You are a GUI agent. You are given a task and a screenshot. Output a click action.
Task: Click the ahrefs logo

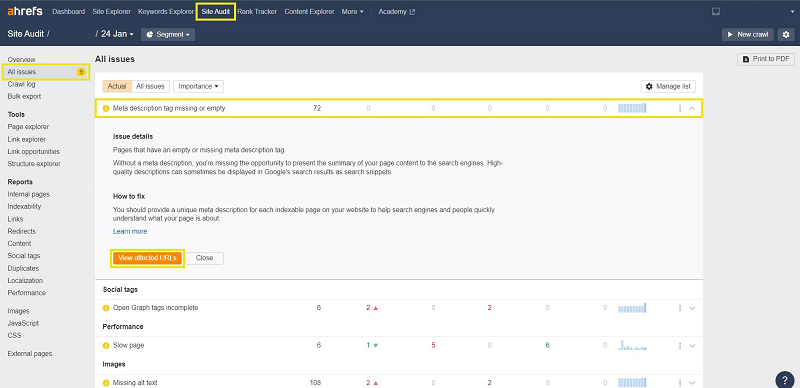[25, 11]
